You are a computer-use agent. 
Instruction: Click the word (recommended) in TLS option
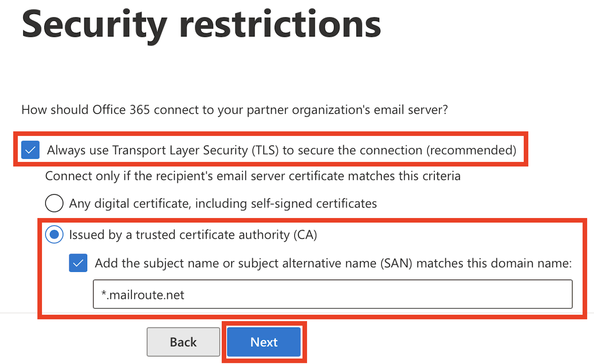(x=471, y=150)
